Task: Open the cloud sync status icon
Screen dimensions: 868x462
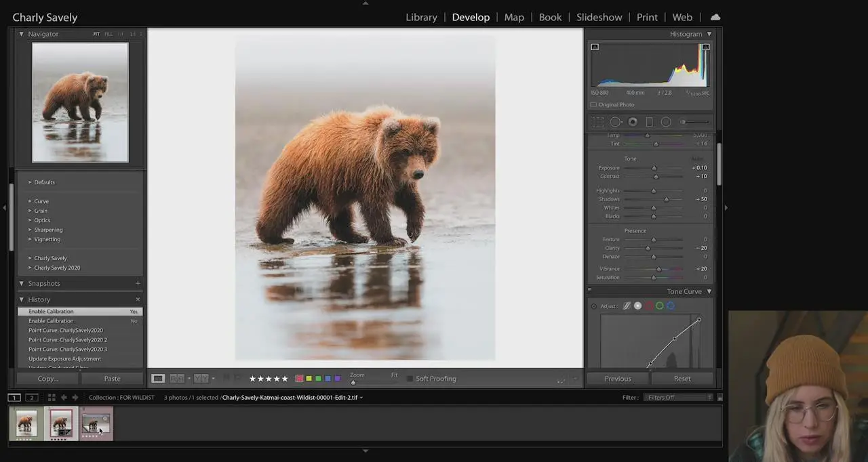Action: (x=715, y=17)
